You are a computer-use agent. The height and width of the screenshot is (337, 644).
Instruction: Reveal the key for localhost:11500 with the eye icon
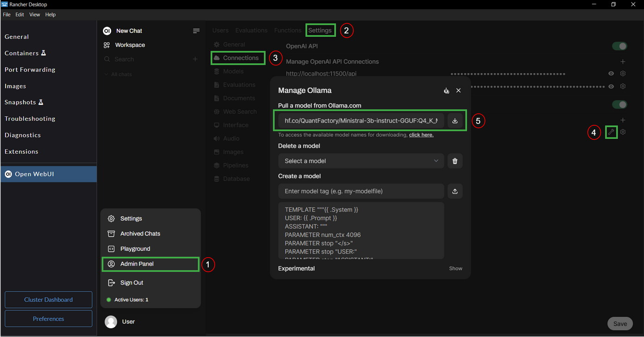coord(611,73)
